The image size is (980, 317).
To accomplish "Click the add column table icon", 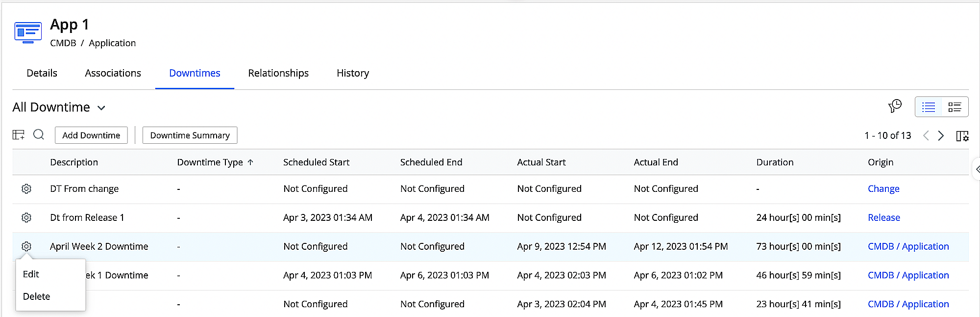I will pos(19,135).
